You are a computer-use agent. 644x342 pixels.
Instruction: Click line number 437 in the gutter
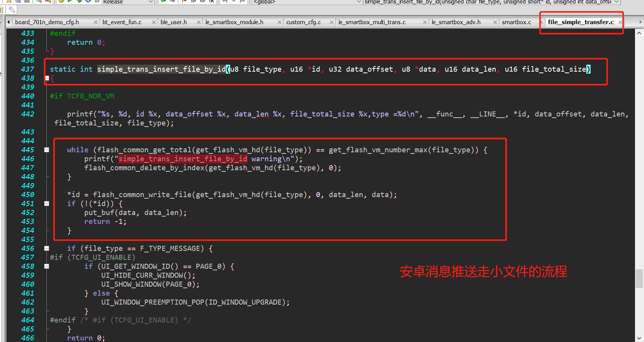click(x=28, y=69)
